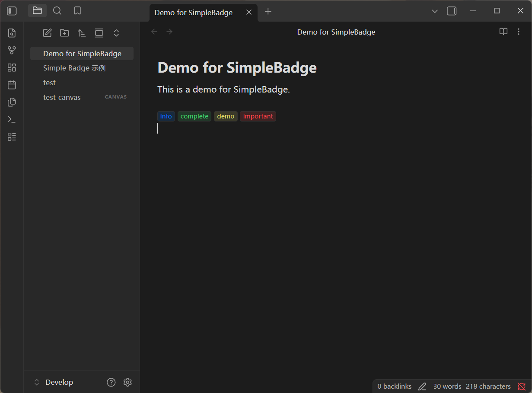The height and width of the screenshot is (393, 532).
Task: Switch to Demo for SimpleBadge tab
Action: (194, 13)
